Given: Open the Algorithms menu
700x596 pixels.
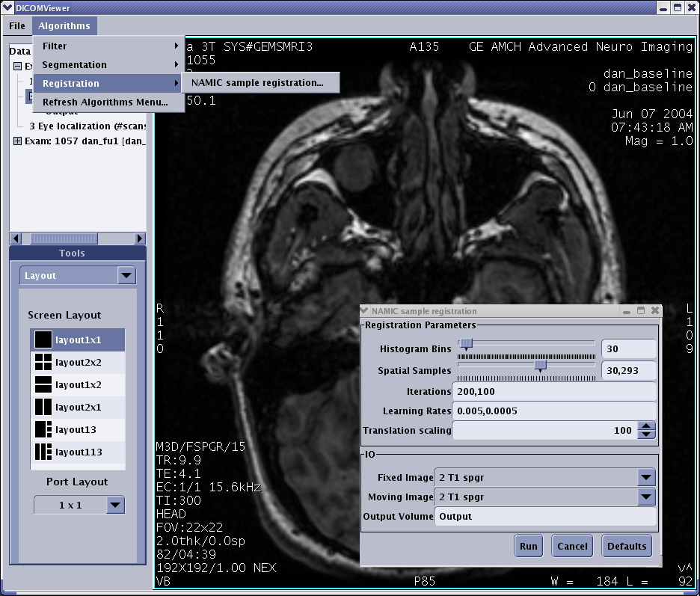Looking at the screenshot, I should pos(64,25).
